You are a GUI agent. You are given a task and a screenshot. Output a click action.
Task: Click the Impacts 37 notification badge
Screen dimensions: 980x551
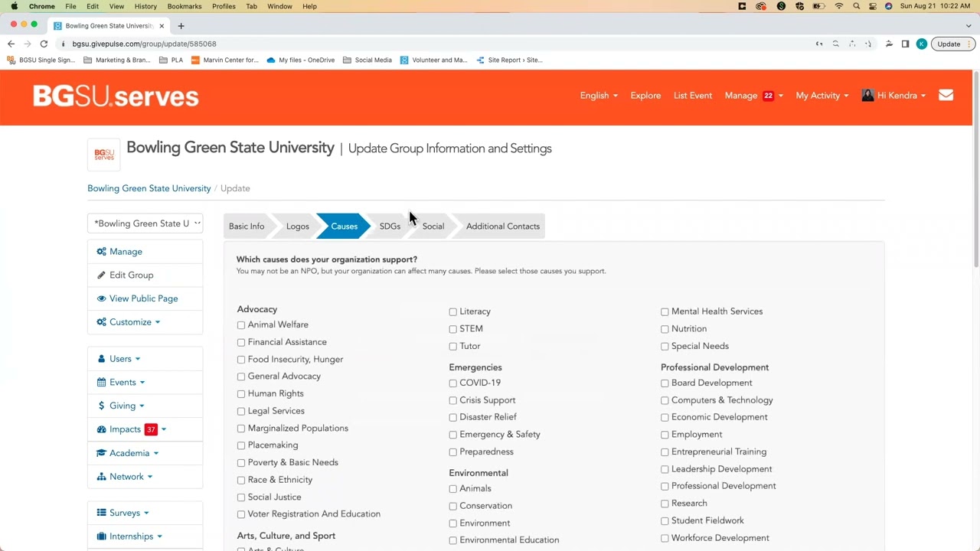[151, 430]
